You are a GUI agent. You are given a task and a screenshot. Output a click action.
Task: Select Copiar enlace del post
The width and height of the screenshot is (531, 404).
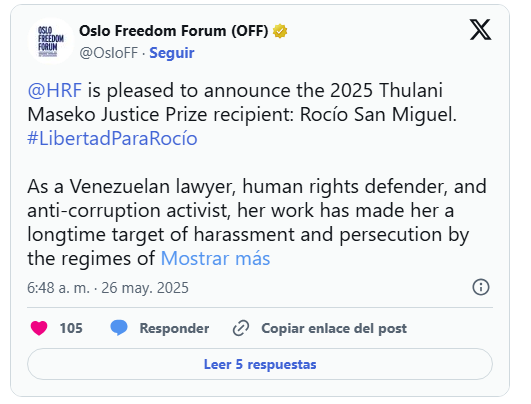[334, 328]
